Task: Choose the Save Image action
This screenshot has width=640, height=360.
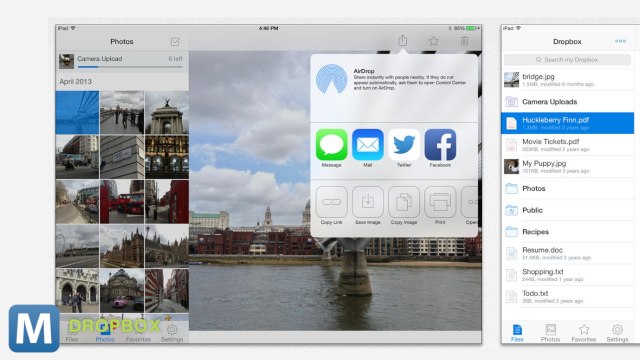Action: pos(368,202)
